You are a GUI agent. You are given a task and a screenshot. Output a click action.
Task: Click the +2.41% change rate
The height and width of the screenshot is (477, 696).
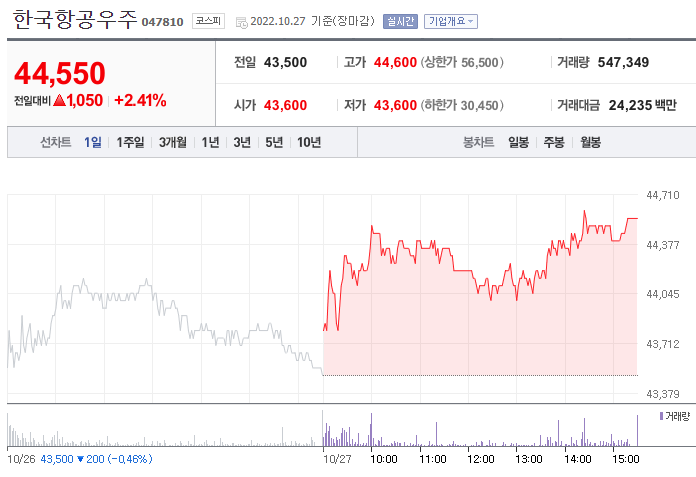point(140,101)
